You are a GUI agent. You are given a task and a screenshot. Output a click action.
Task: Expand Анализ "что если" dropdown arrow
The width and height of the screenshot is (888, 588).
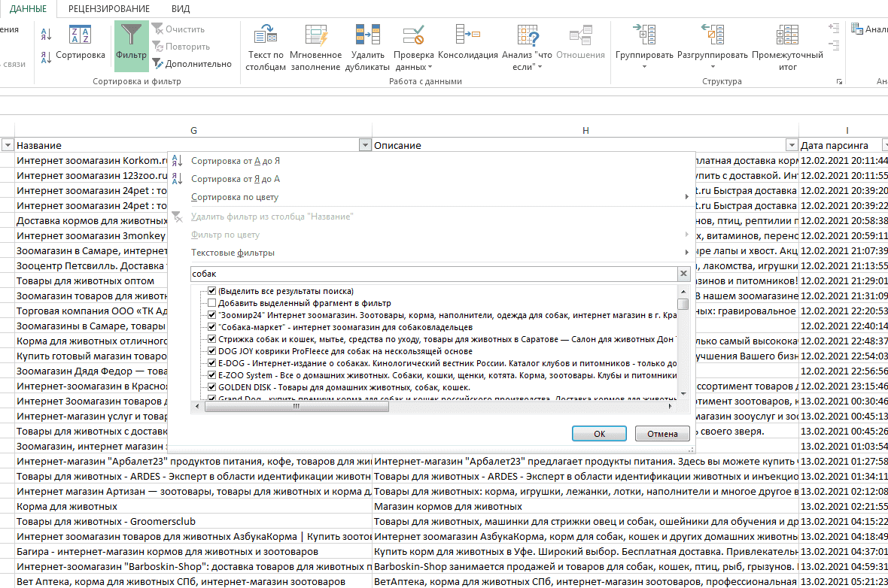(540, 68)
